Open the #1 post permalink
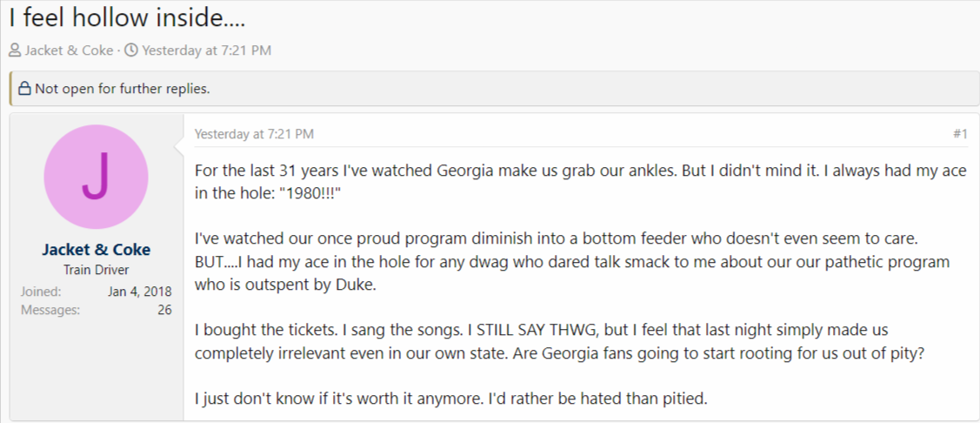Viewport: 980px width, 423px height. [960, 134]
